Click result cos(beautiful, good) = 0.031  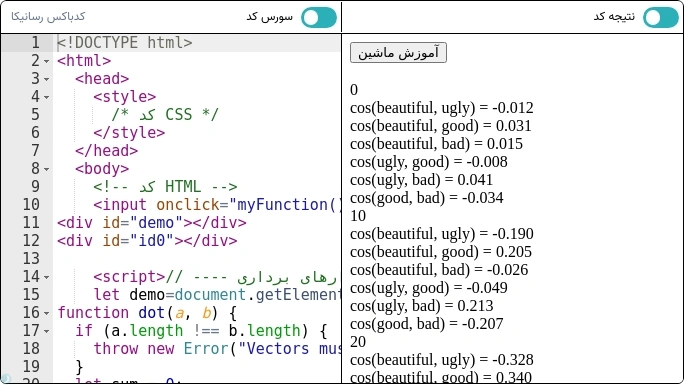(441, 126)
